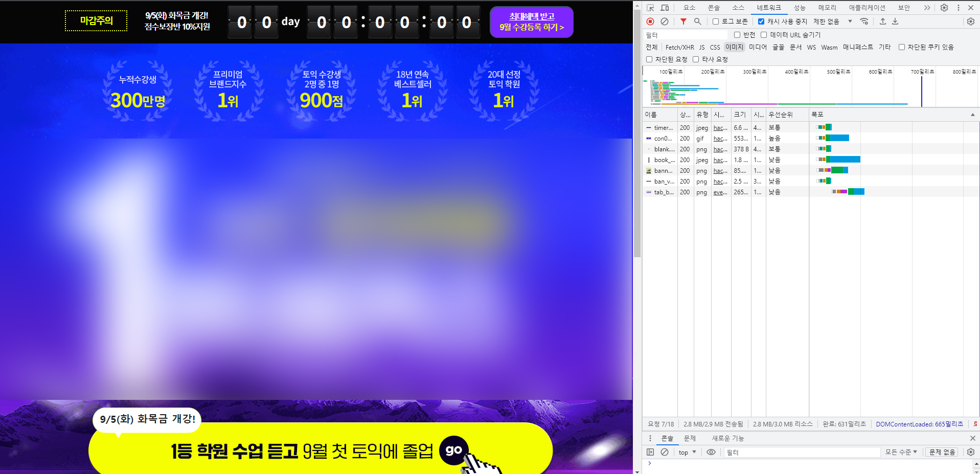Open initiator link of tab_b... row
The image size is (980, 474).
coord(720,192)
